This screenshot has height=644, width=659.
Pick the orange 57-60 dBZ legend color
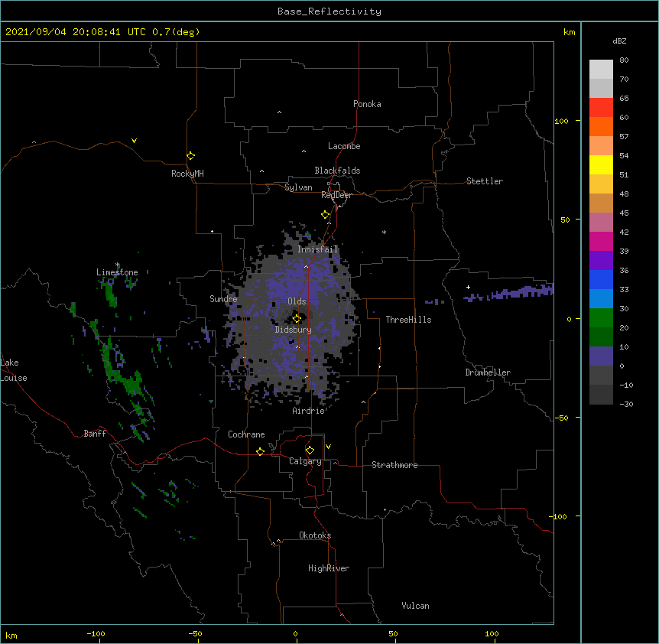coord(601,126)
